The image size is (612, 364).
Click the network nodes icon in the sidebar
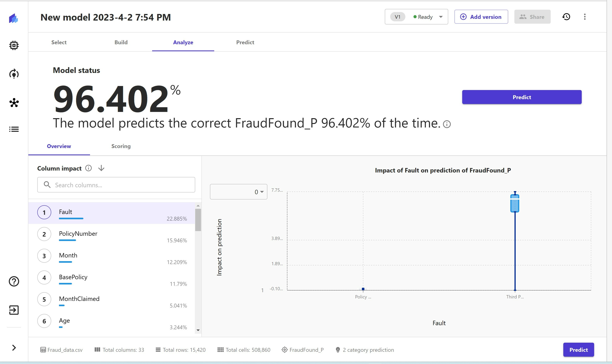coord(14,103)
